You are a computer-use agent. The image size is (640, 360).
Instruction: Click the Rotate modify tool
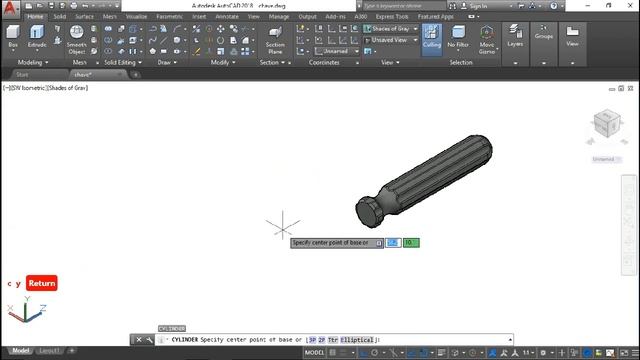click(220, 40)
